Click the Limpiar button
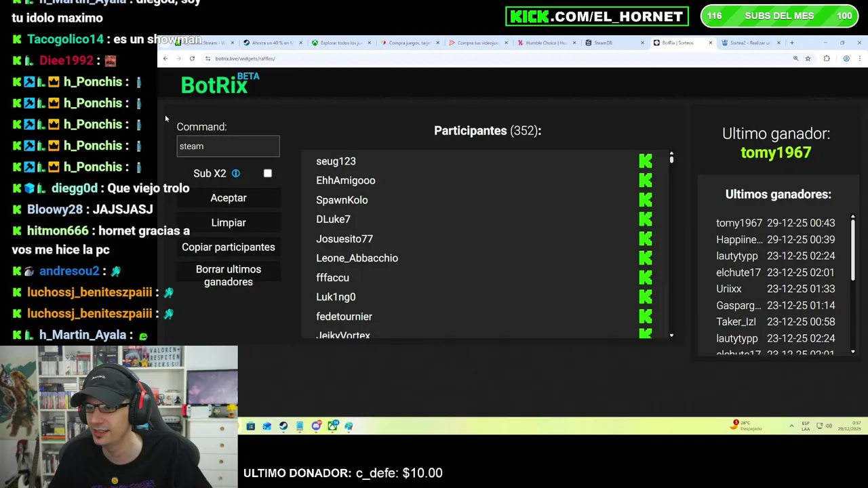The width and height of the screenshot is (868, 488). 229,222
